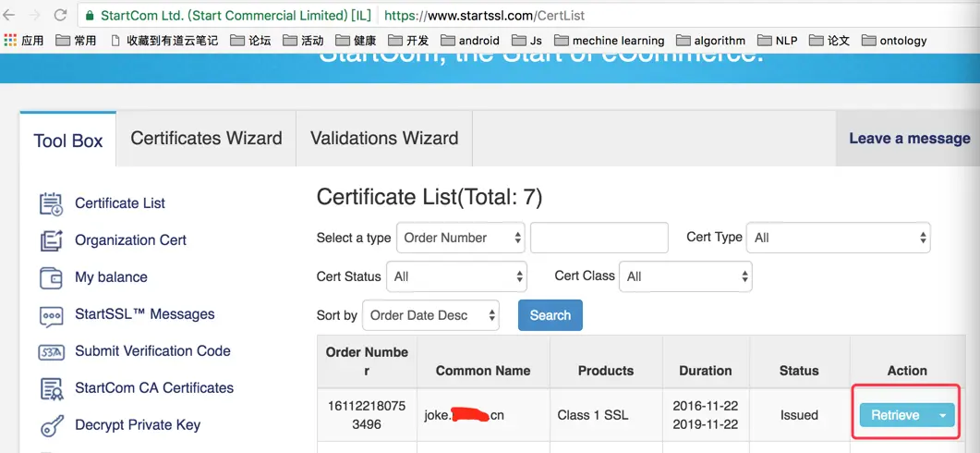Open the 应用 apps grid shortcut
Viewport: 980px width, 453px height.
pyautogui.click(x=24, y=41)
